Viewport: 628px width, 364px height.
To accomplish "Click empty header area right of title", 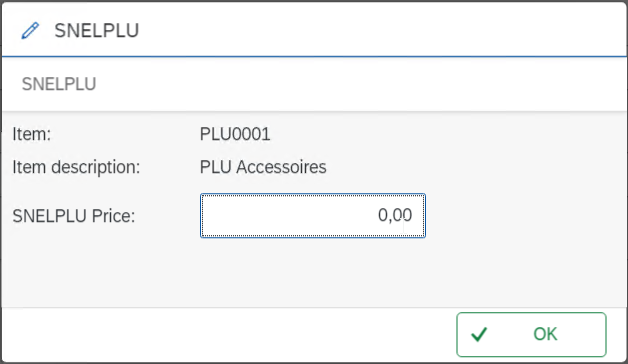I will (380, 30).
